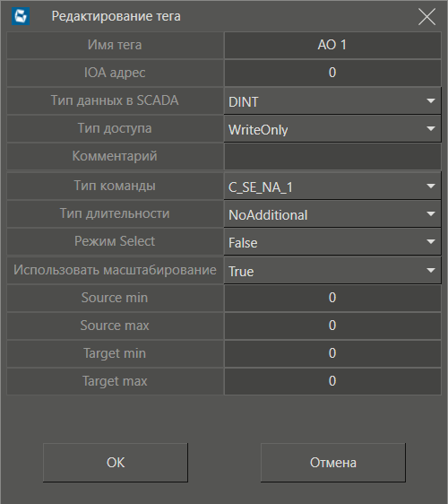This screenshot has width=448, height=504.
Task: Click the Тип команды label cell
Action: click(x=115, y=186)
